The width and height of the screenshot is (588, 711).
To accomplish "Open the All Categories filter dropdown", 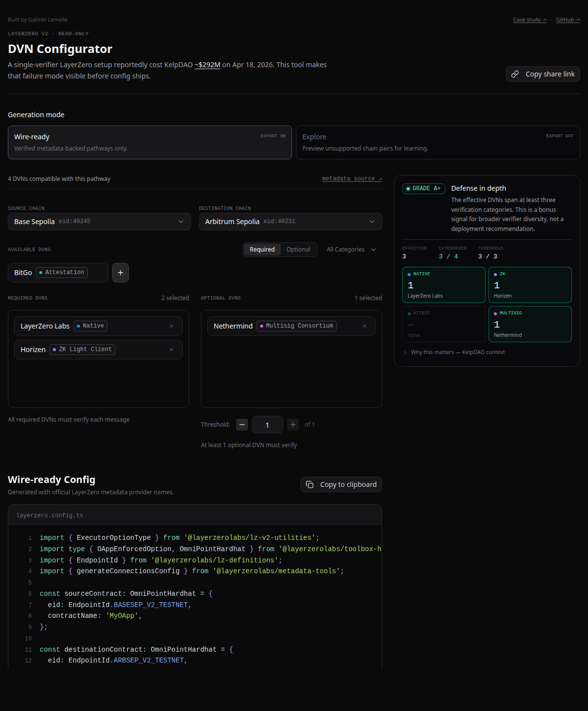I will pos(351,250).
